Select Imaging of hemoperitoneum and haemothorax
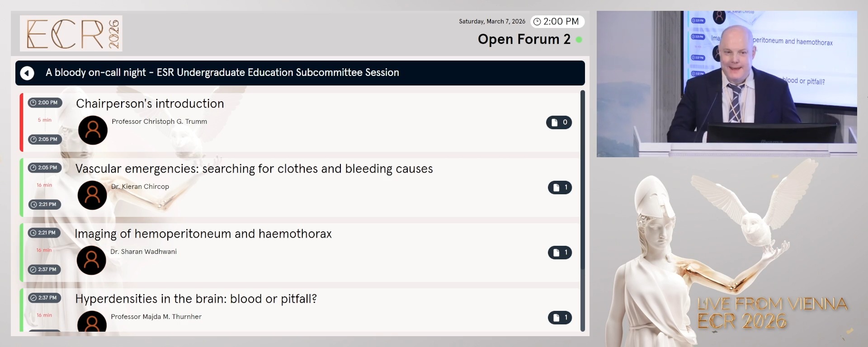This screenshot has width=868, height=347. [203, 234]
